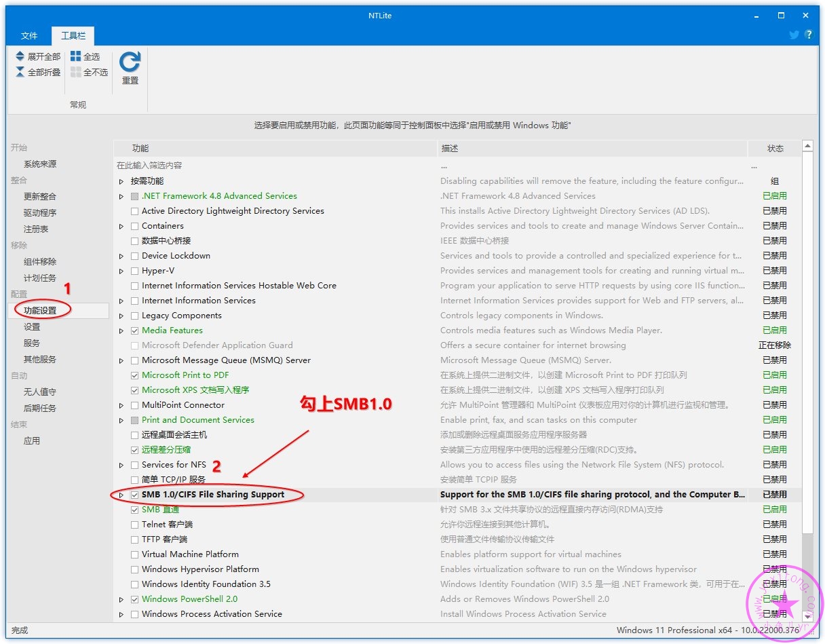825x644 pixels.
Task: Open 组件移除 page in the sidebar
Action: 40,262
